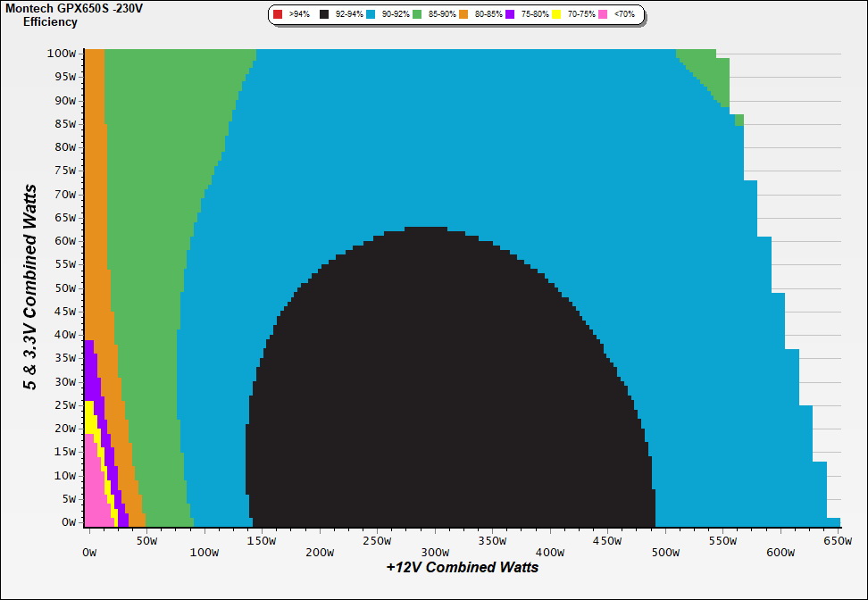Click the pink low-efficiency area near origin
Viewport: 868px width, 600px height.
click(94, 491)
